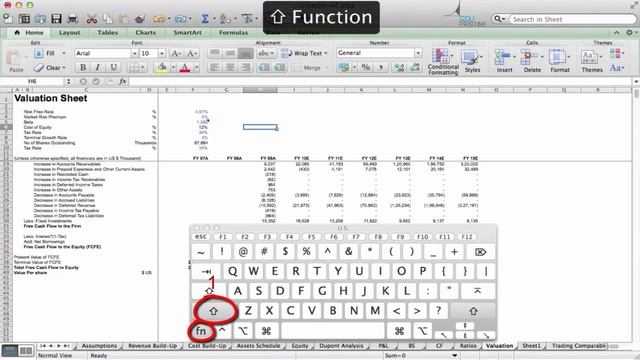Click the Clear eraser button
Image resolution: width=640 pixels, height=360 pixels.
coord(50,67)
